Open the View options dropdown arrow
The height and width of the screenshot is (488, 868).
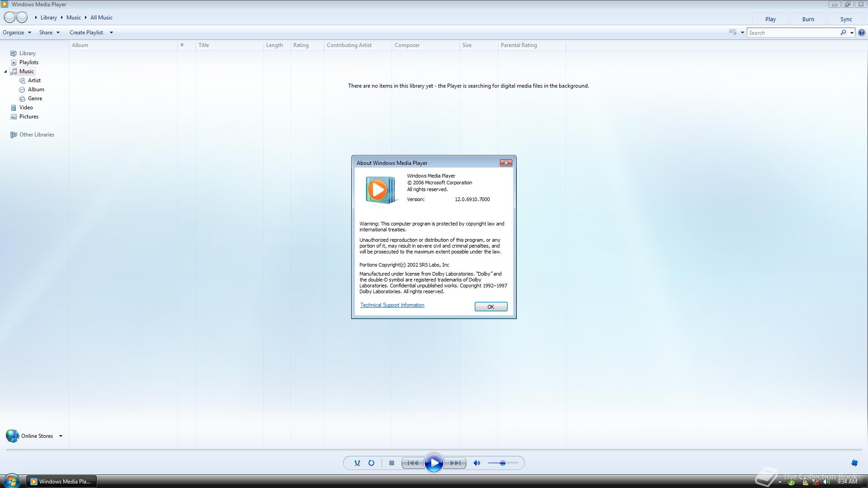(x=742, y=33)
